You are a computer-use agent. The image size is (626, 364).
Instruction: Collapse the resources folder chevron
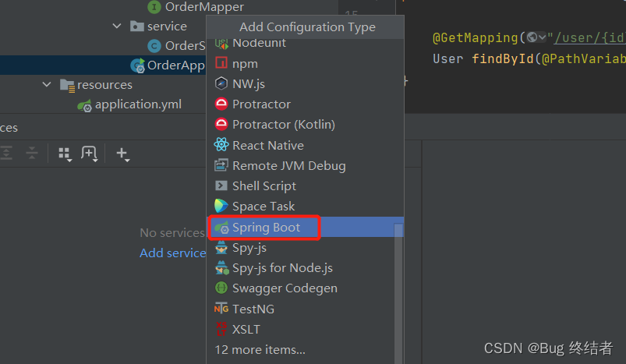(x=47, y=85)
